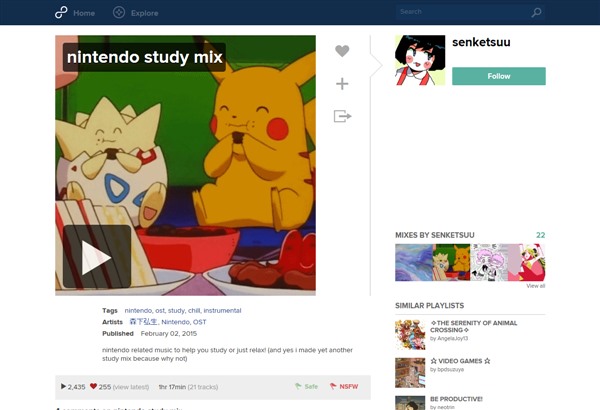600x410 pixels.
Task: Open first blue painting mix thumbnail
Action: coord(414,263)
